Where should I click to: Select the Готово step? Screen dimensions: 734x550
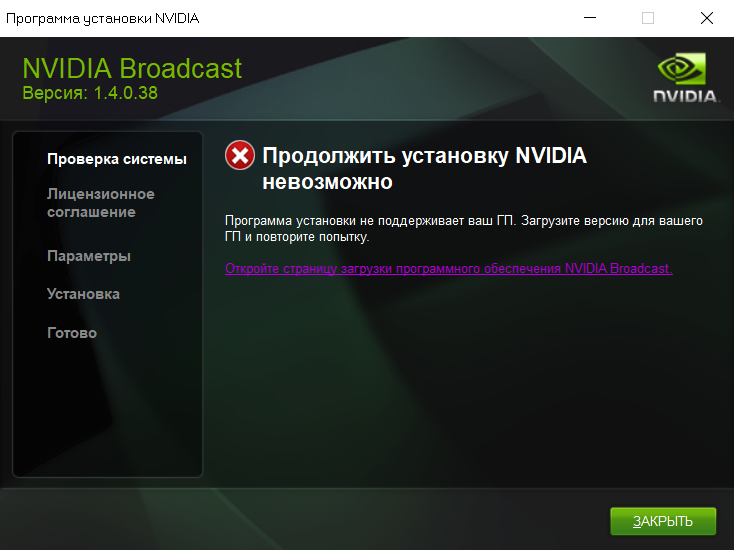coord(72,333)
